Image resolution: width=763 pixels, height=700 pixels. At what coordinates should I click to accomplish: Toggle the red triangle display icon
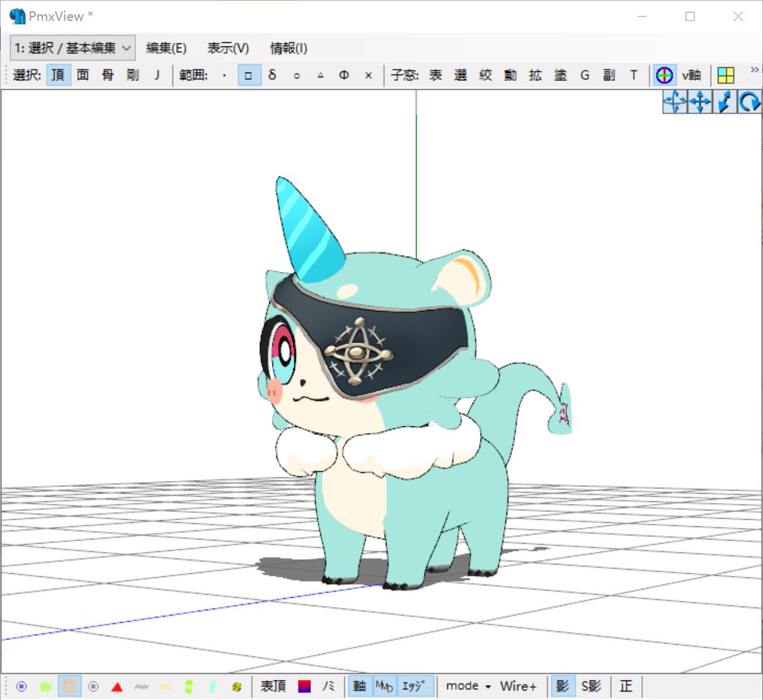click(117, 687)
